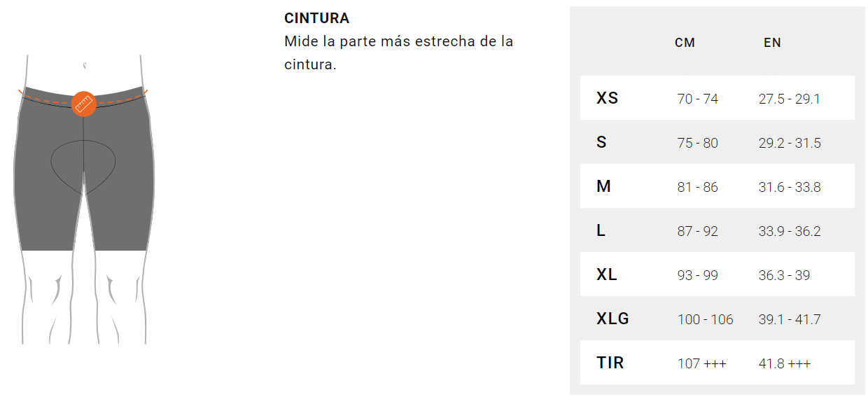Click the XLG size row label
868x397 pixels.
click(612, 319)
